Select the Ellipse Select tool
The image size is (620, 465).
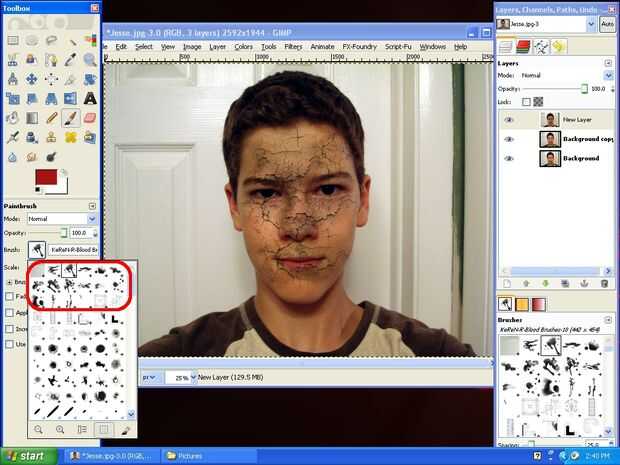[x=32, y=40]
